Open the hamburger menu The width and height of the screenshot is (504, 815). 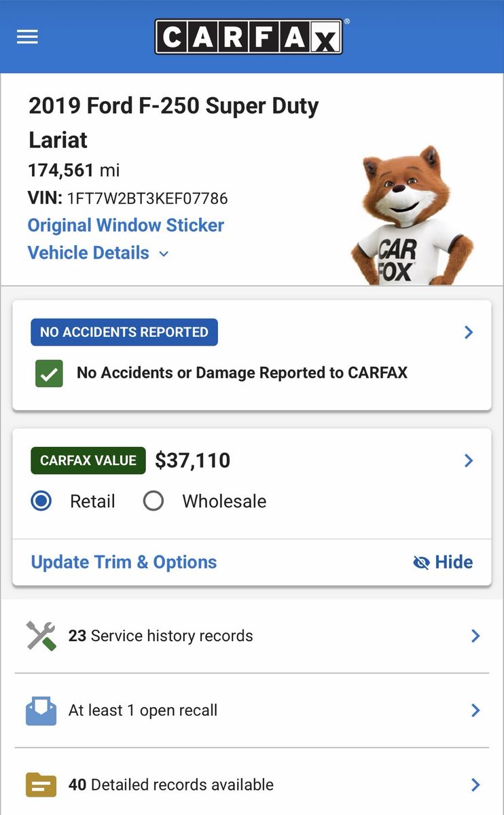click(x=27, y=37)
